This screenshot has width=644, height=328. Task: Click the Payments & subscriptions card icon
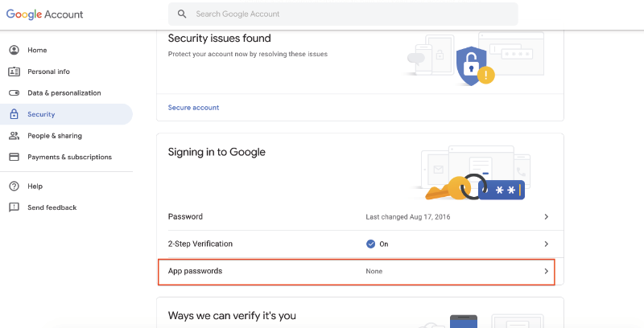click(x=14, y=157)
